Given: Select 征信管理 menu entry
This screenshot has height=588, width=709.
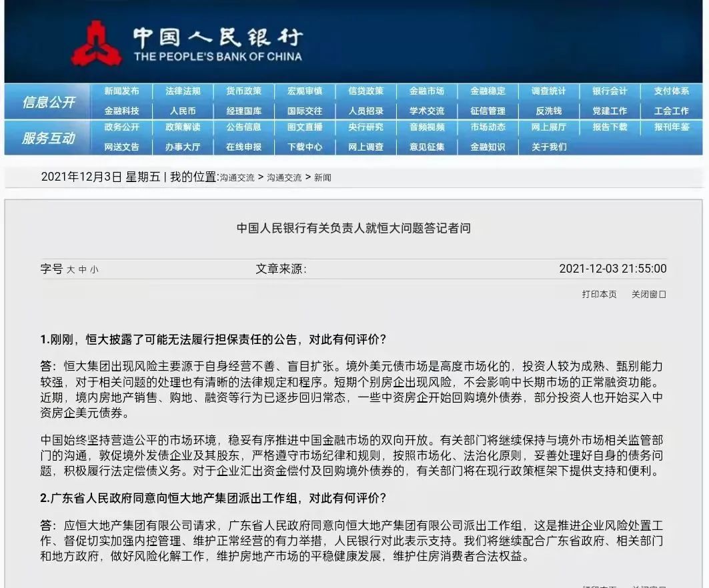Looking at the screenshot, I should [488, 111].
